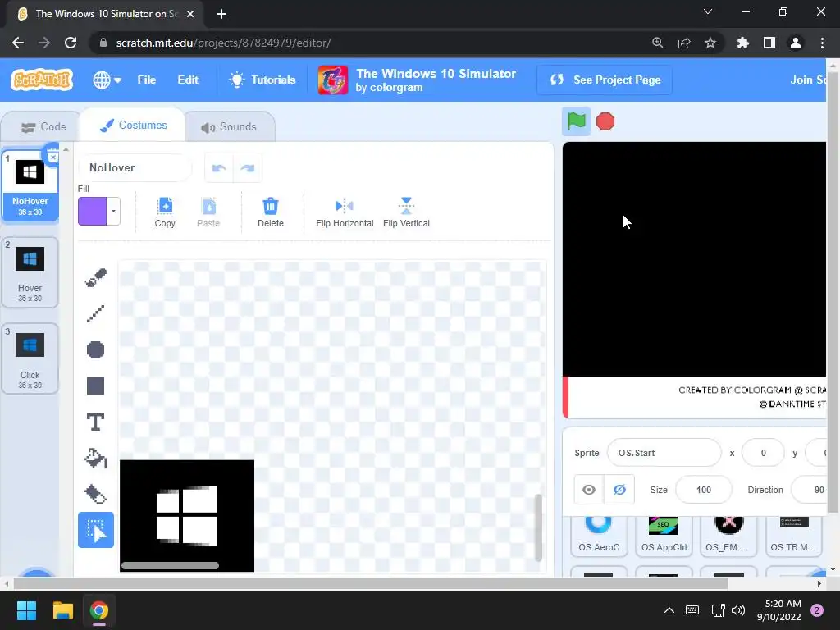
Task: Choose the Circle drawing tool
Action: [96, 349]
